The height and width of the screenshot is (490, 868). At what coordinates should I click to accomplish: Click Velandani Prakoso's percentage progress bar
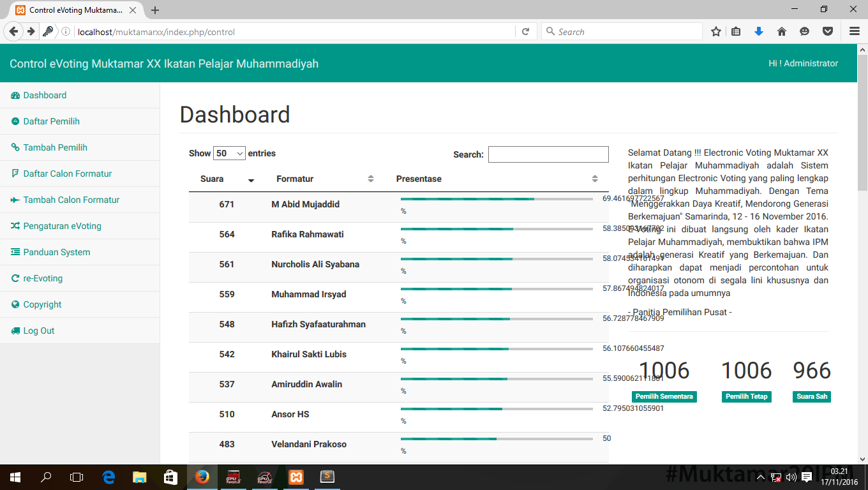[497, 439]
